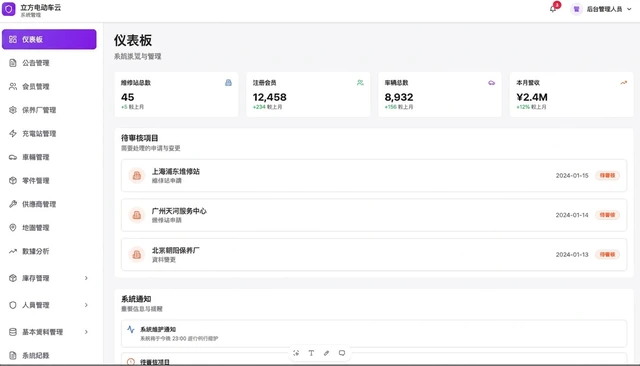Screen dimensions: 640x366
Task: Select the pen tool in floating toolbar
Action: pyautogui.click(x=327, y=353)
